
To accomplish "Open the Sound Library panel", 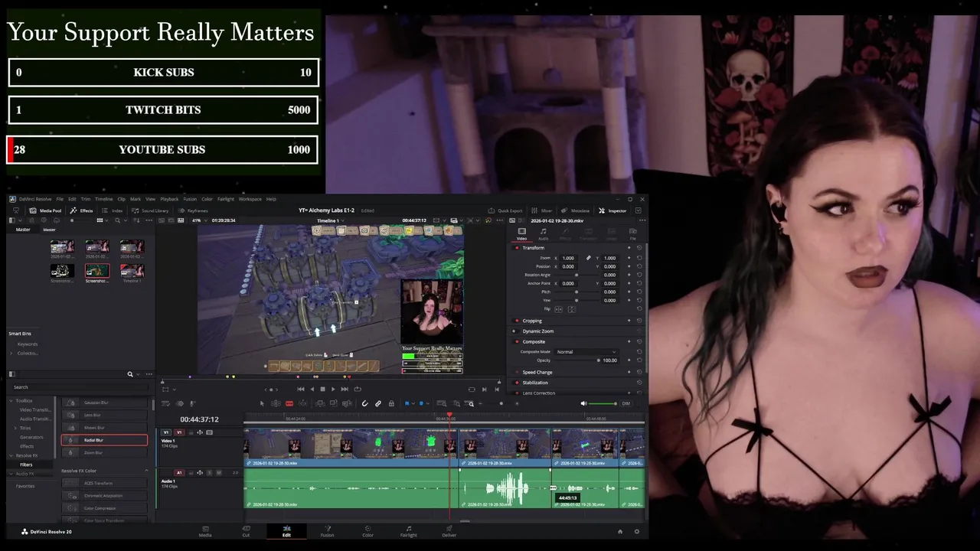I will point(150,210).
